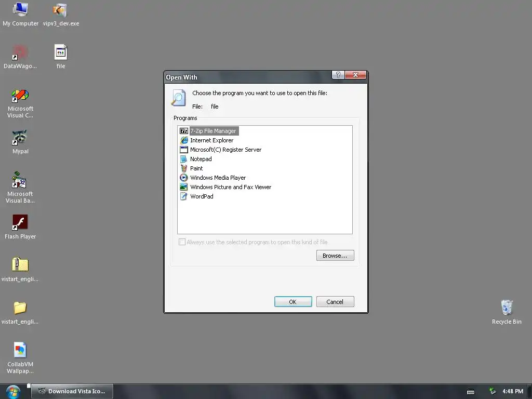Select 'Microsoft(C) Register Server' entry text
The image size is (532, 399).
click(x=225, y=150)
